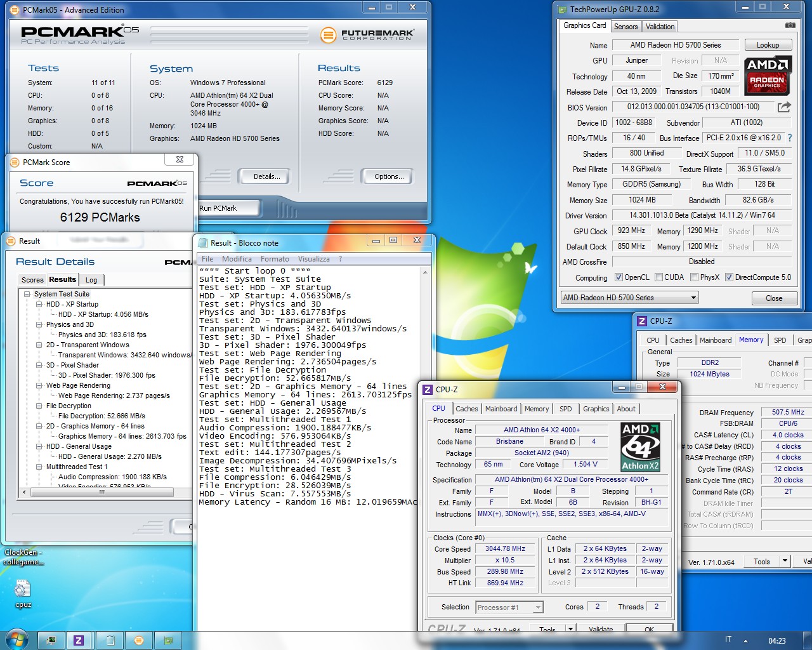Toggle the OpenCL checkbox

click(619, 277)
